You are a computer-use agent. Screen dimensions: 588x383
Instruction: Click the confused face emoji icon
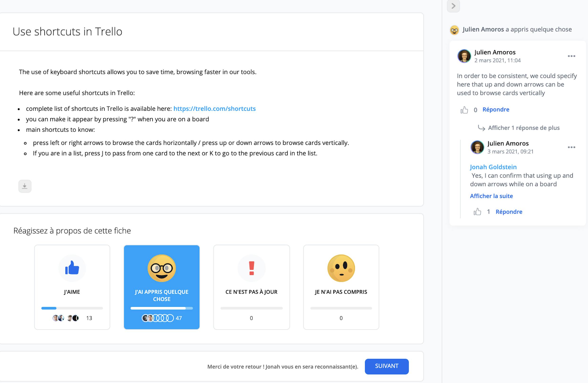341,268
